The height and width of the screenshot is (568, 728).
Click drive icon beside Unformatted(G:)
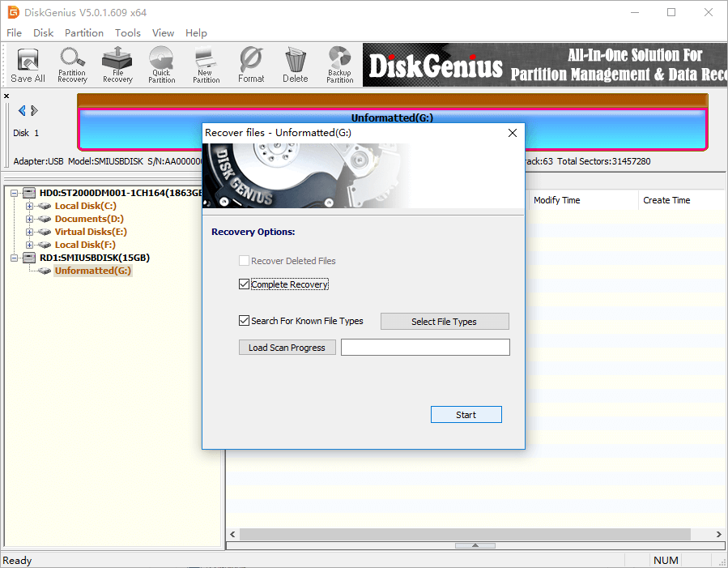45,271
